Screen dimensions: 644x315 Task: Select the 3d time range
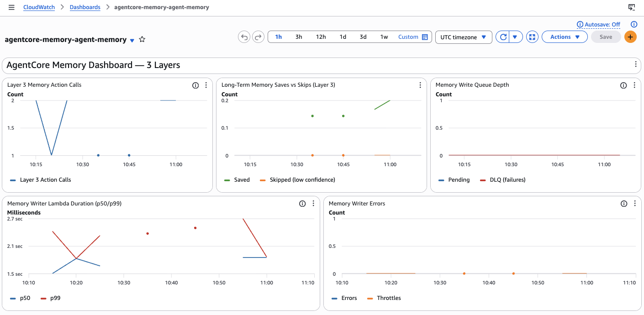tap(363, 37)
